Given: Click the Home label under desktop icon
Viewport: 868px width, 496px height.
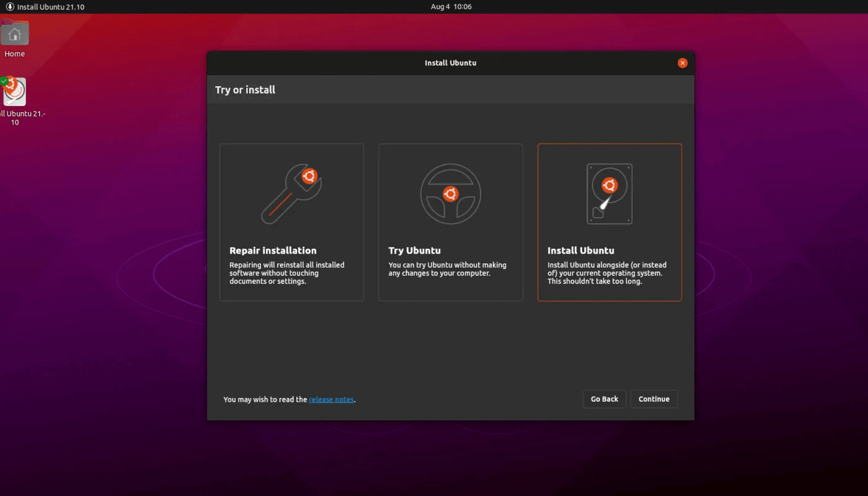Looking at the screenshot, I should tap(15, 54).
